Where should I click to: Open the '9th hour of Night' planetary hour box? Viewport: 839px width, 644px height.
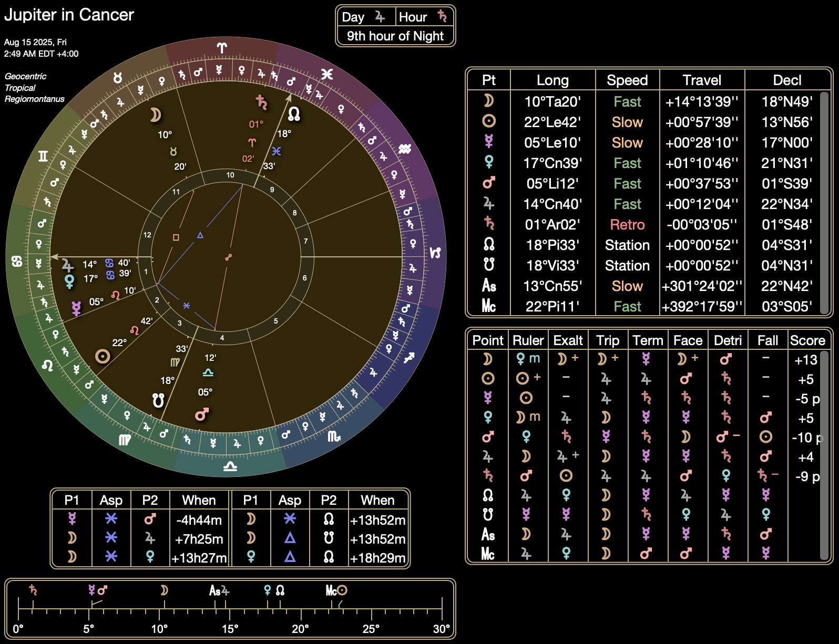395,36
